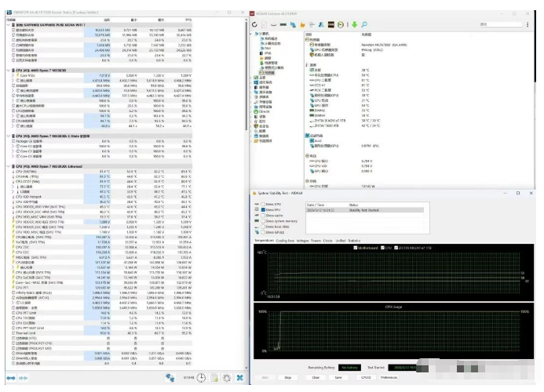Click the HWiNFO clock timer icon
Screen dimensions: 544x392
click(203, 378)
